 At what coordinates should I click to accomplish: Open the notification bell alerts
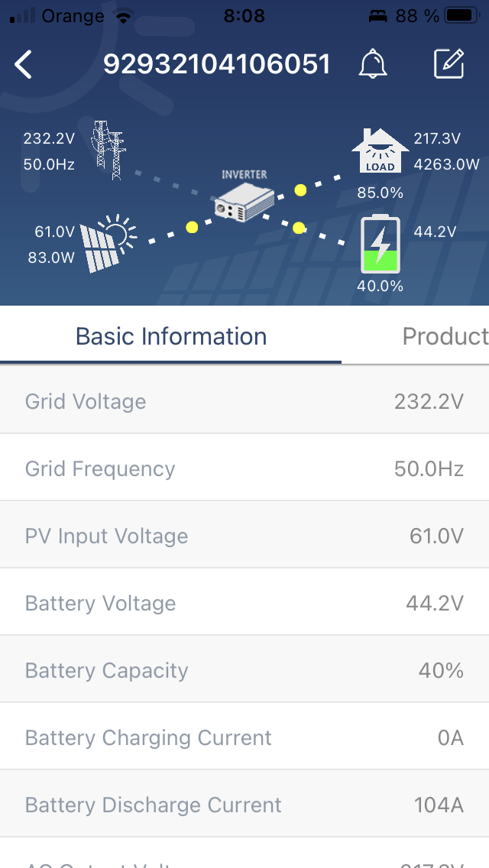point(373,65)
